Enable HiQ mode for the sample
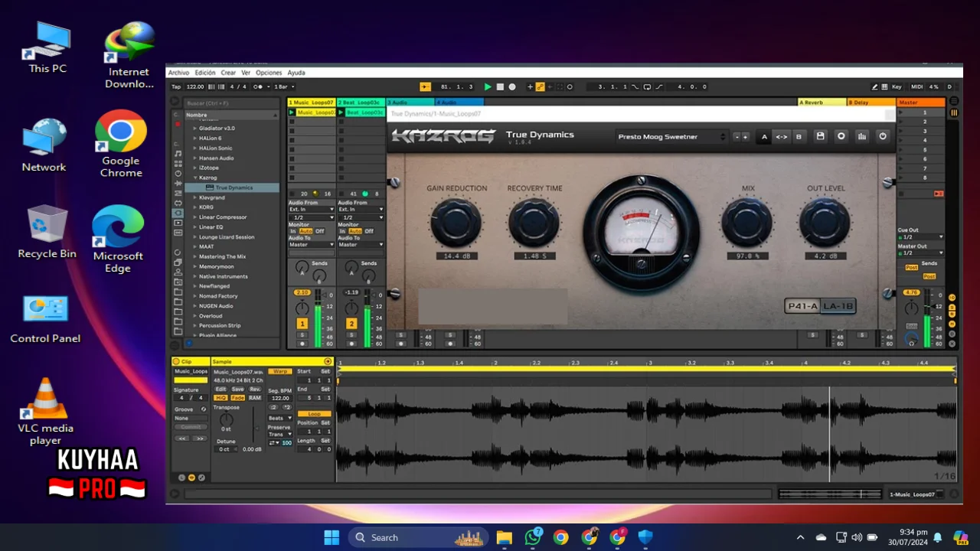This screenshot has width=980, height=551. click(x=220, y=398)
